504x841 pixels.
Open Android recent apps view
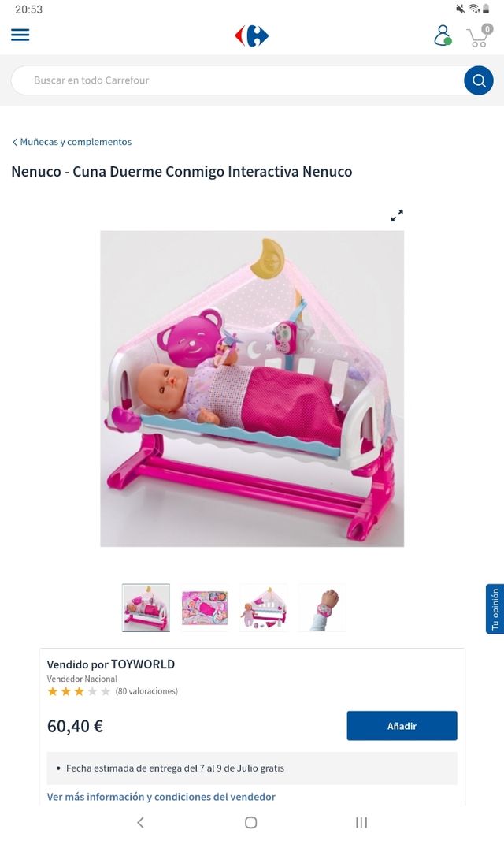(361, 822)
